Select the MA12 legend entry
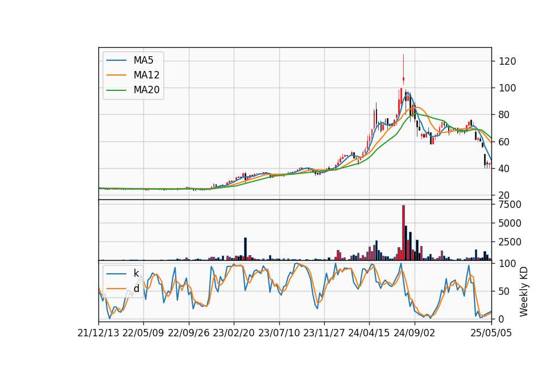 [x=133, y=75]
